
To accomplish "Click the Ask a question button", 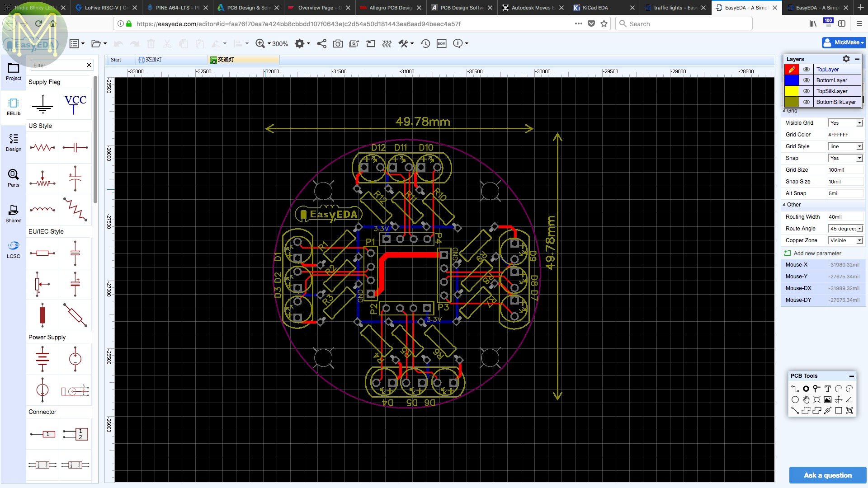I will coord(828,475).
